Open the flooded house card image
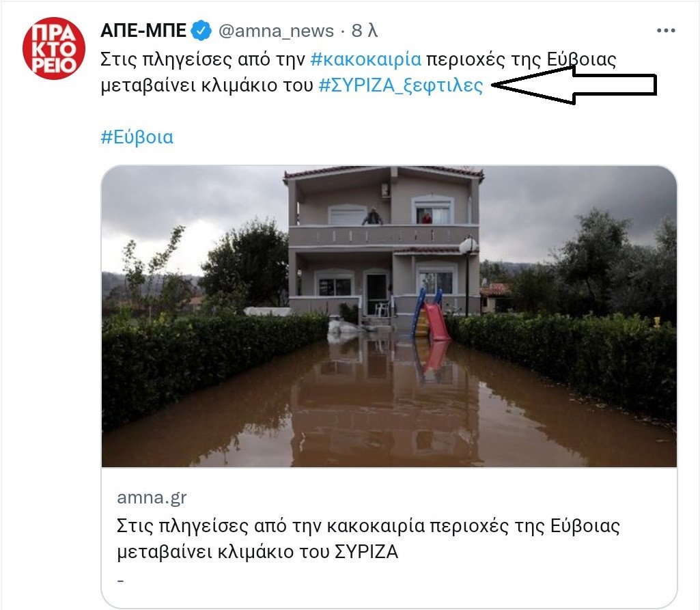Screen dimensions: 700x610 coord(389,316)
